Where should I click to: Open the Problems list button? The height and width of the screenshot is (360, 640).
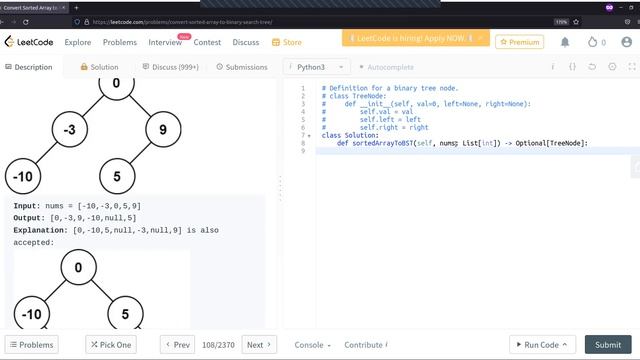(x=31, y=344)
